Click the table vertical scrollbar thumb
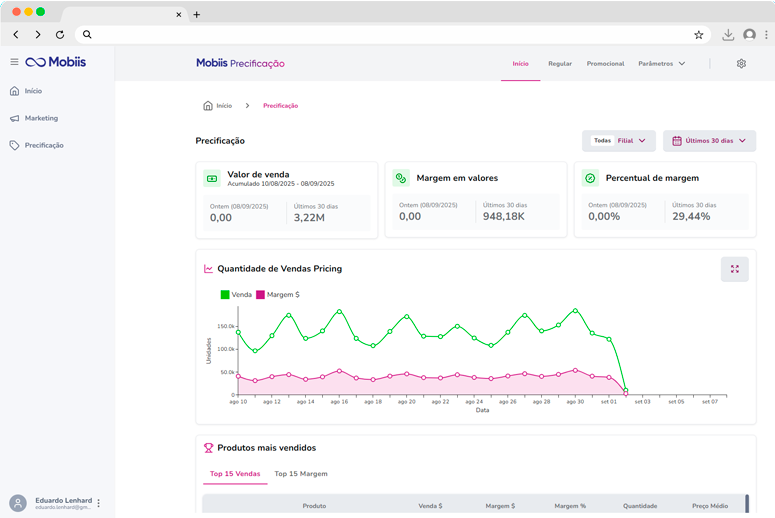The height and width of the screenshot is (518, 775). (x=747, y=503)
